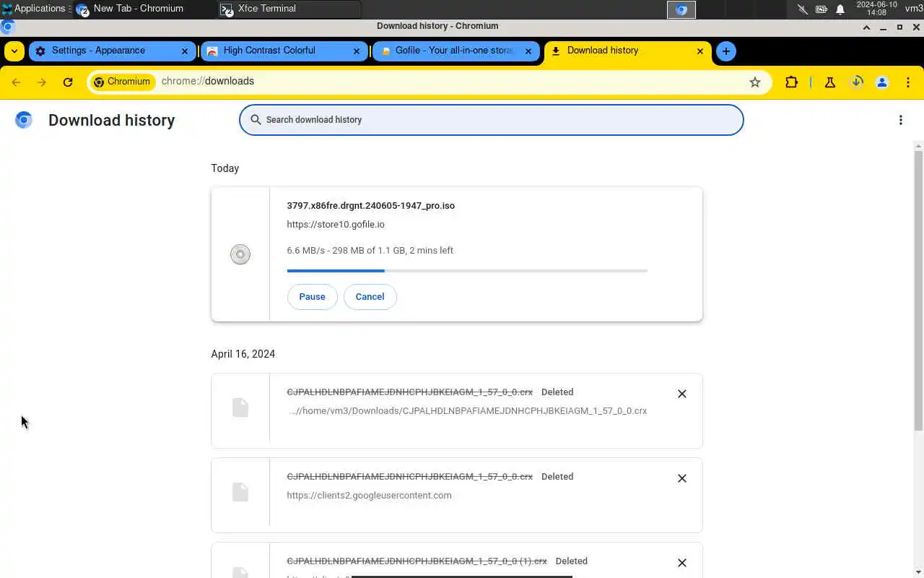Click the Chromium site info chip
Viewport: 924px width, 578px height.
click(x=122, y=82)
